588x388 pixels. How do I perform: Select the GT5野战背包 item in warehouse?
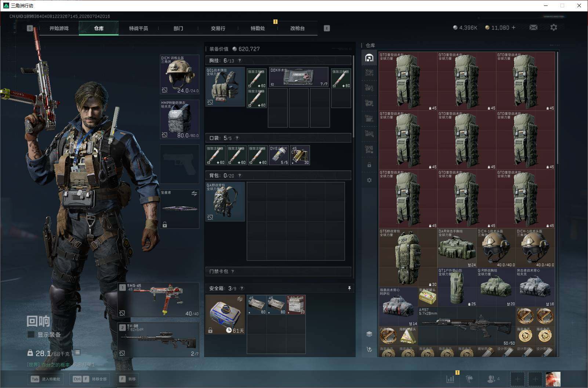click(x=408, y=258)
